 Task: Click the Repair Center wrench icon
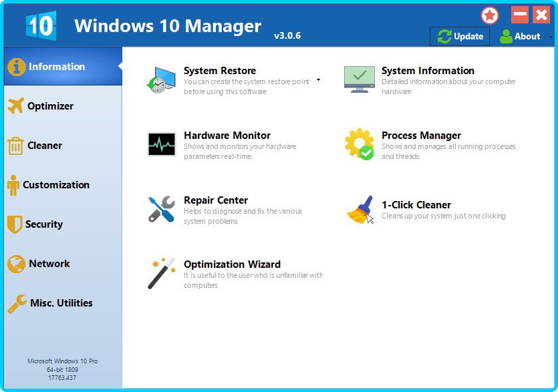point(161,209)
